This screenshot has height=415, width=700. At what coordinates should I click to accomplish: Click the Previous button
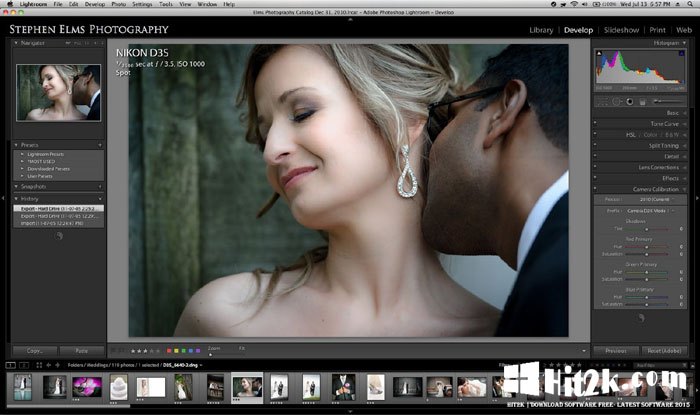pyautogui.click(x=616, y=351)
